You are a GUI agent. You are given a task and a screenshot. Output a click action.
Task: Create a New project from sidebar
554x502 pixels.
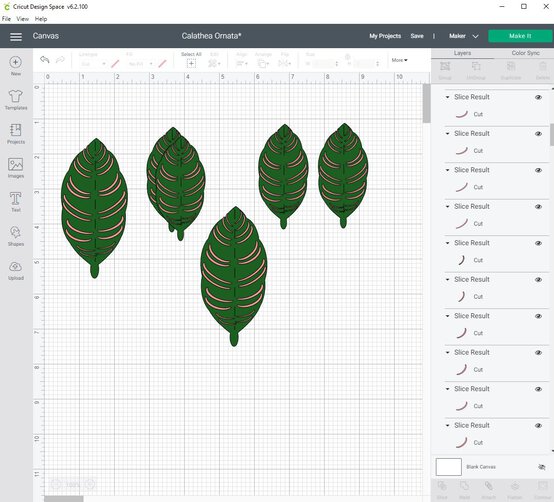[16, 66]
